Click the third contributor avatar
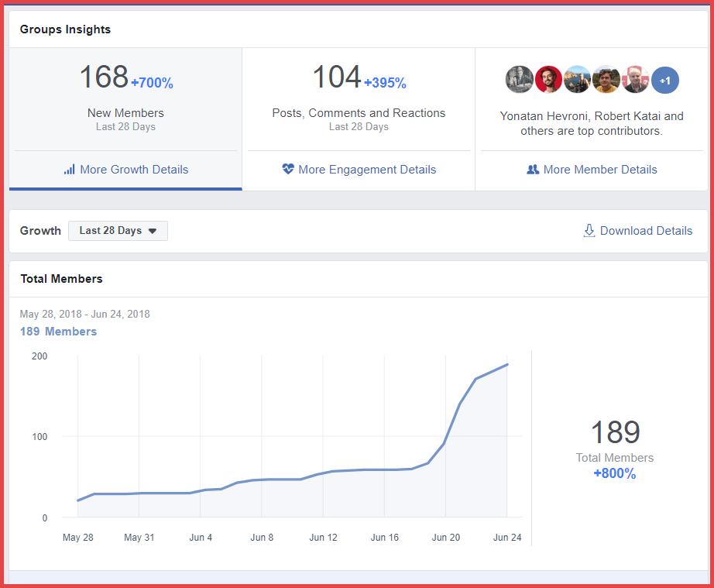This screenshot has height=588, width=714. tap(577, 79)
